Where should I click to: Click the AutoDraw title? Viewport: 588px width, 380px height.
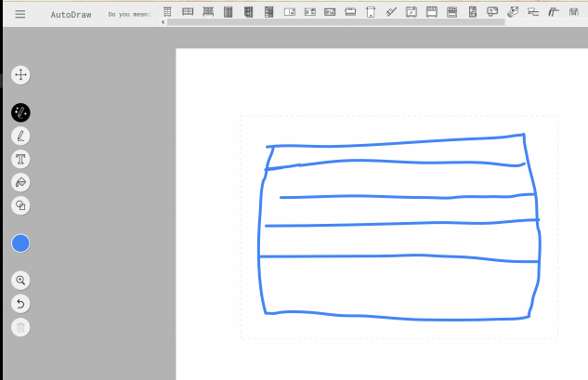71,15
